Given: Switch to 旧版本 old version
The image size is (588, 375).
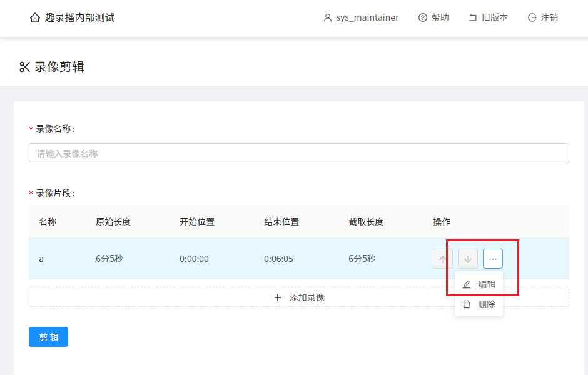Looking at the screenshot, I should 489,17.
